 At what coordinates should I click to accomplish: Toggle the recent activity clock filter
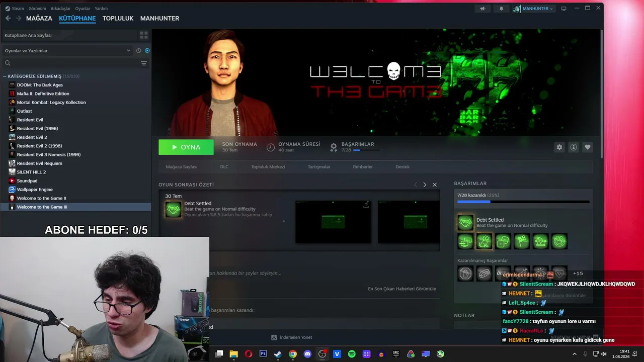point(139,50)
